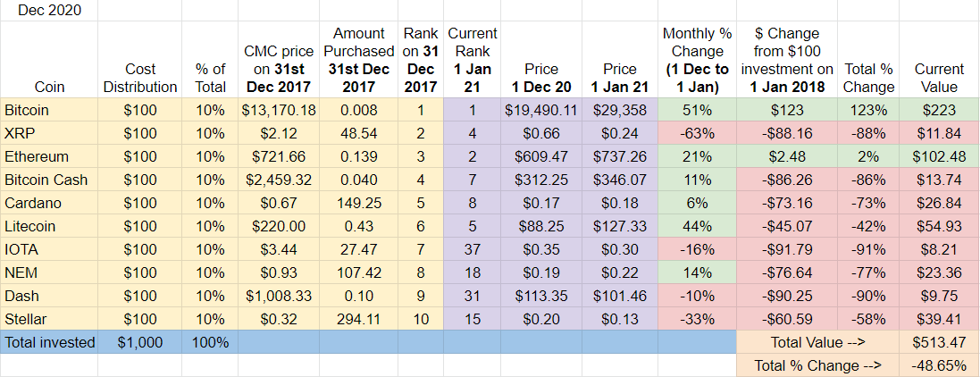Select the $1,000 total invested cell

coord(140,342)
